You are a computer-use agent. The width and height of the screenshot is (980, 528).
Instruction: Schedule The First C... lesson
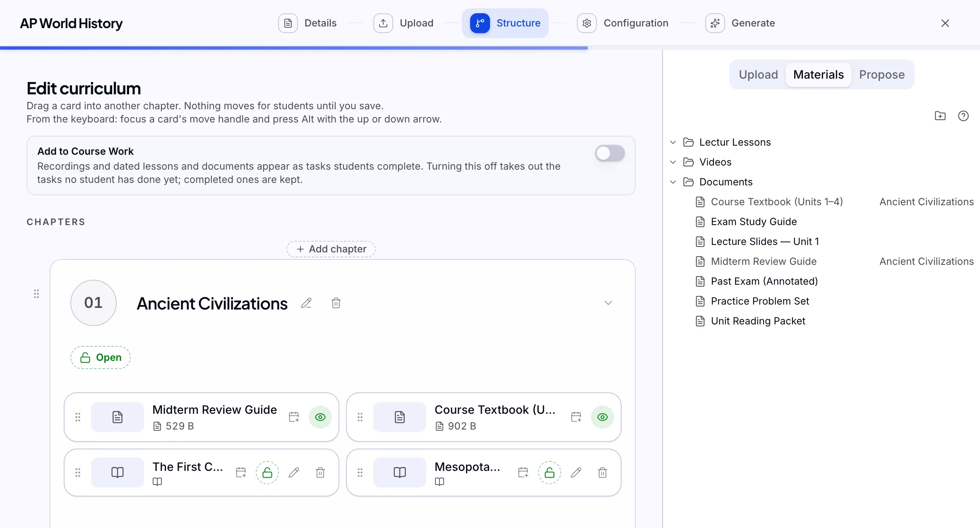point(241,473)
